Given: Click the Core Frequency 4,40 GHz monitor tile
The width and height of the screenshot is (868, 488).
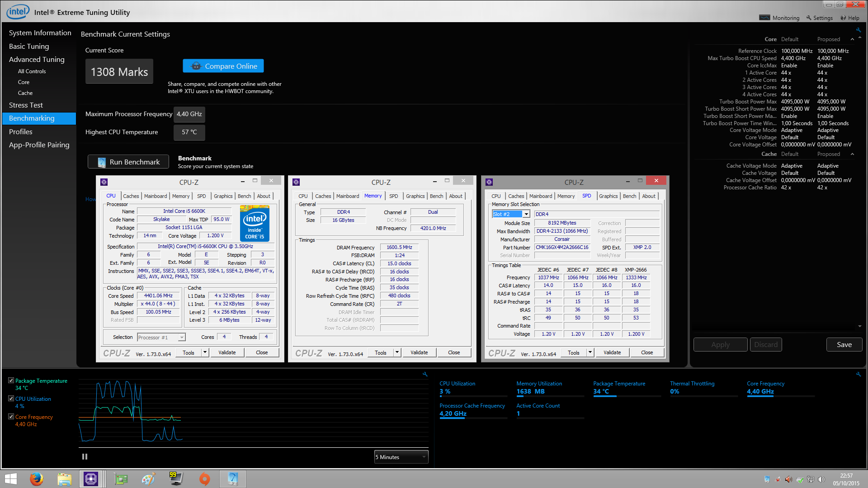Looking at the screenshot, I should coord(781,388).
